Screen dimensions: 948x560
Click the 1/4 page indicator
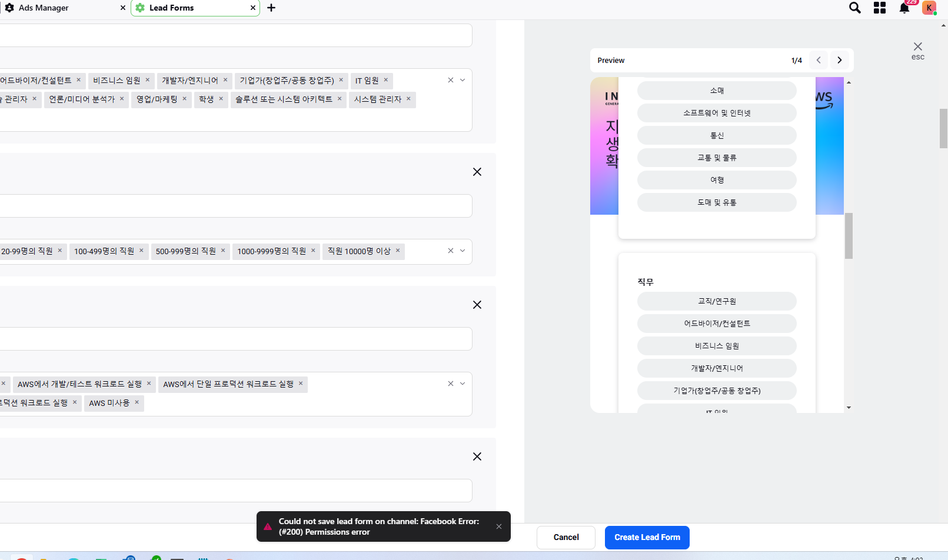pyautogui.click(x=797, y=60)
